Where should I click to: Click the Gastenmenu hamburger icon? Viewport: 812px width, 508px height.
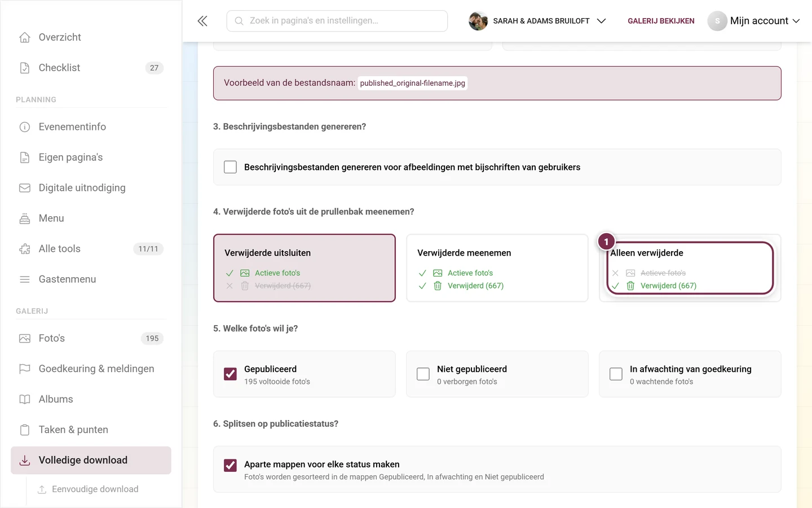(x=25, y=279)
